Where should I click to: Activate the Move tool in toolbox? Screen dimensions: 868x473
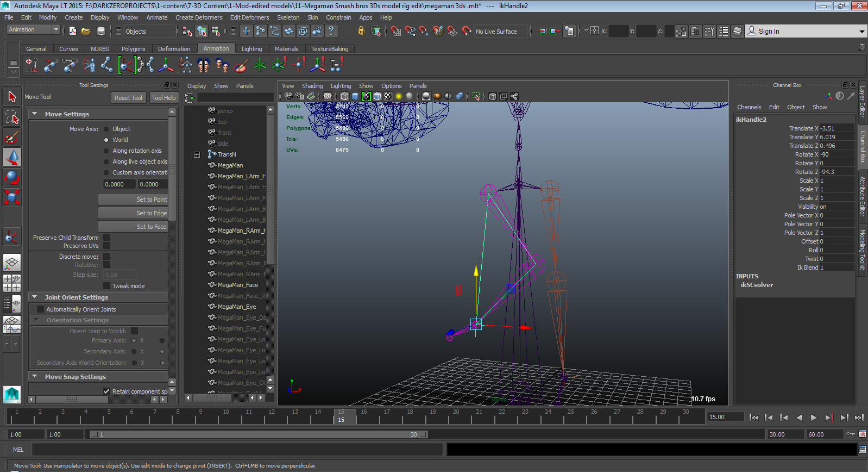point(12,157)
